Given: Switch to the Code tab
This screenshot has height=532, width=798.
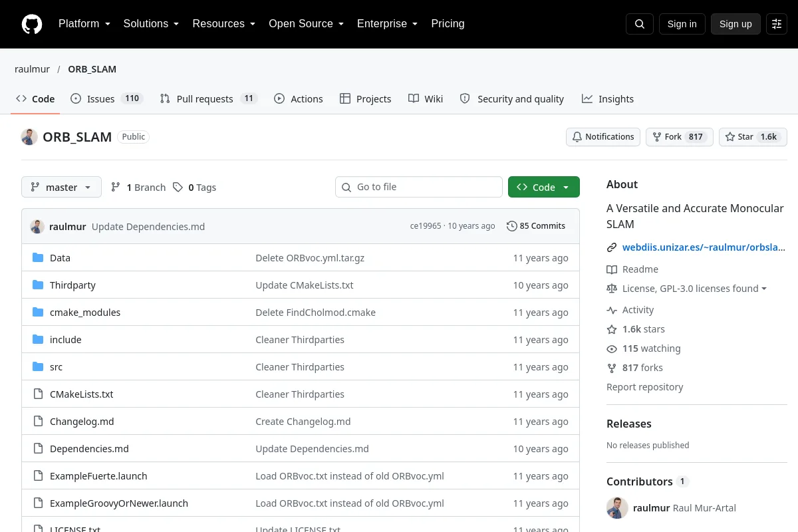Looking at the screenshot, I should (x=35, y=99).
